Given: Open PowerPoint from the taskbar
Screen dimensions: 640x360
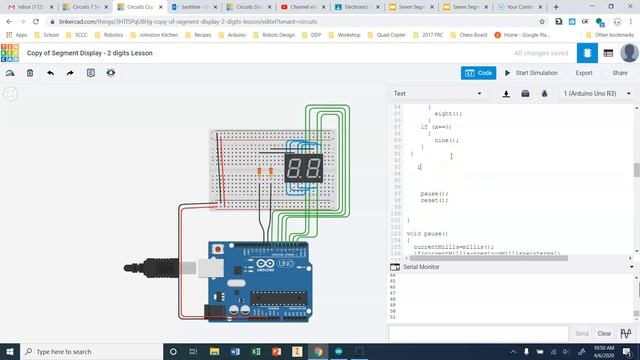Looking at the screenshot, I should tap(277, 351).
